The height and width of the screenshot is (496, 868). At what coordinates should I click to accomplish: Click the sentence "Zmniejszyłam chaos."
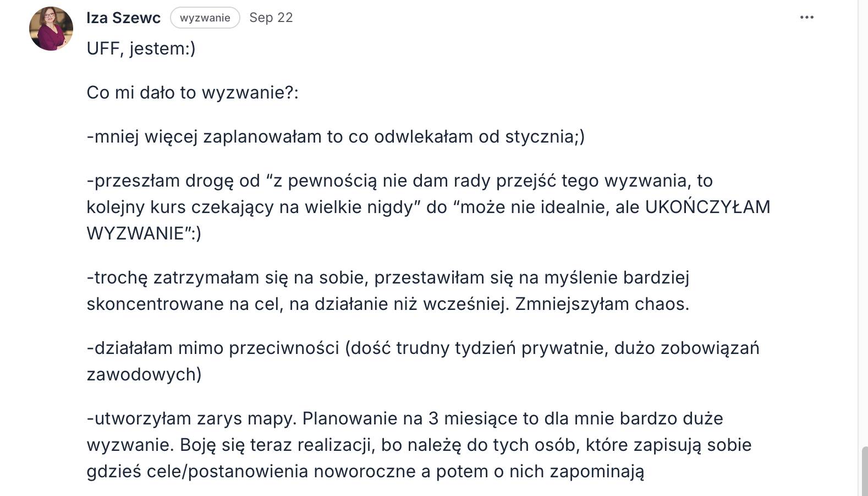point(602,304)
